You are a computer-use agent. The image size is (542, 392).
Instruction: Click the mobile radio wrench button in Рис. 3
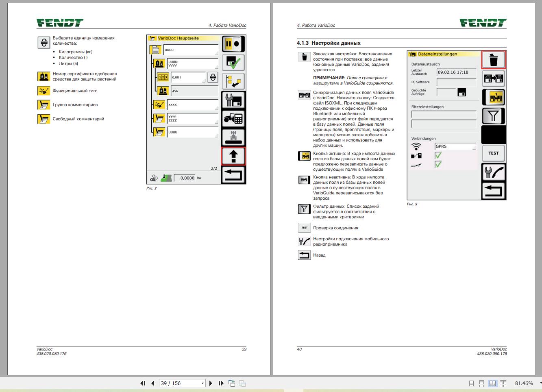tap(494, 172)
